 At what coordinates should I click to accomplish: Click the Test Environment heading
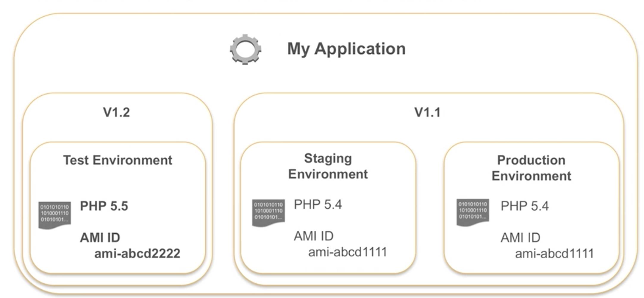[x=118, y=160]
